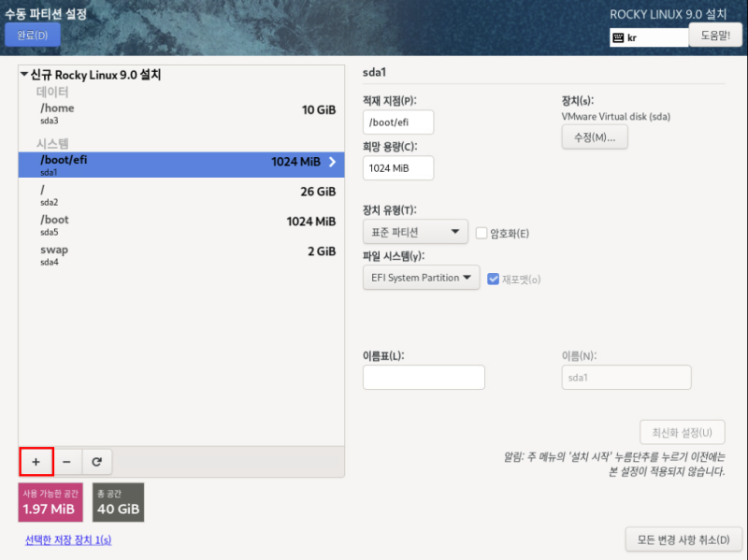
Task: Click 모든 변경 사항 취소(D) button
Action: 683,539
